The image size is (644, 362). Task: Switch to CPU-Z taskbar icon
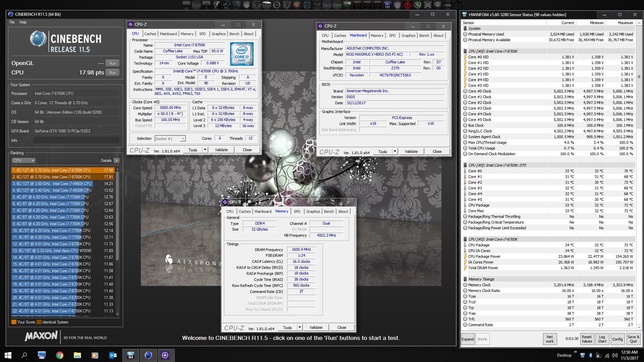(165, 355)
